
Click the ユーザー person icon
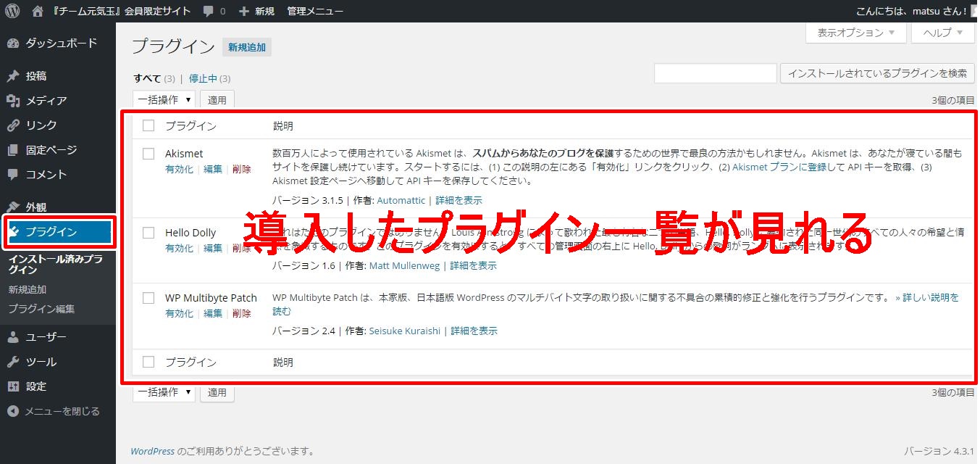pos(13,337)
